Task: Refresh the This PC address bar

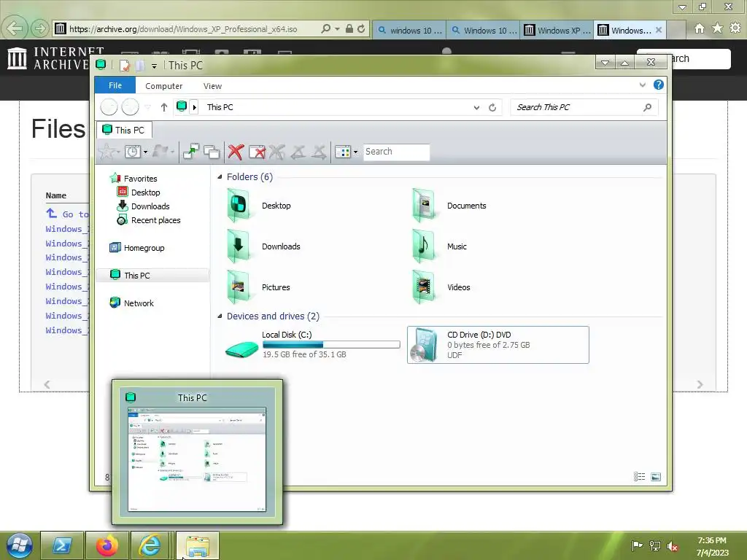Action: tap(492, 108)
